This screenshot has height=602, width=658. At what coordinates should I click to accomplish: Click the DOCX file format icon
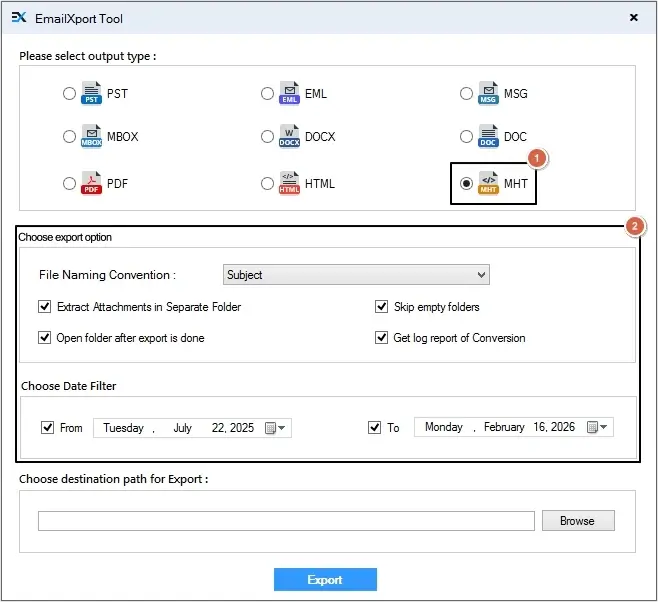coord(289,136)
